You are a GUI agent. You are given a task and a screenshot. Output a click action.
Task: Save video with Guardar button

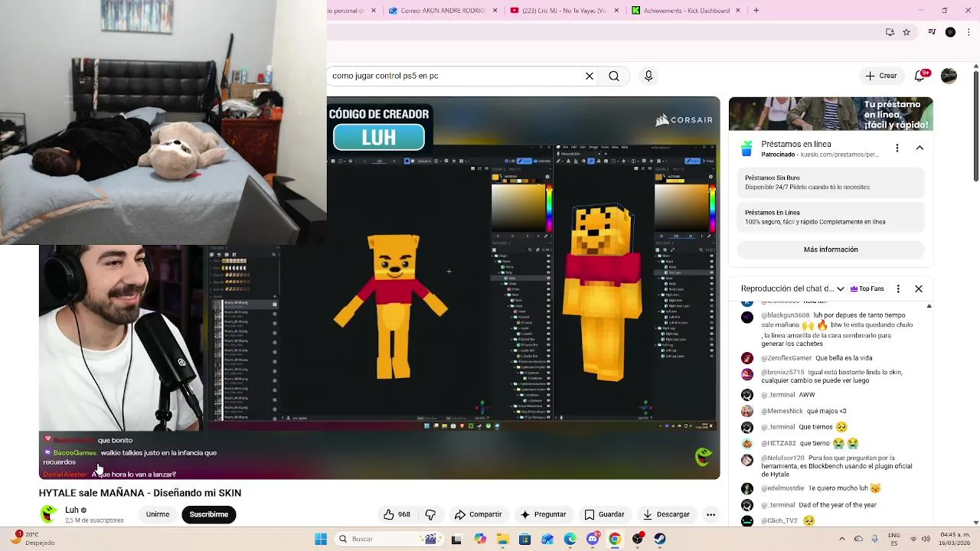click(604, 514)
